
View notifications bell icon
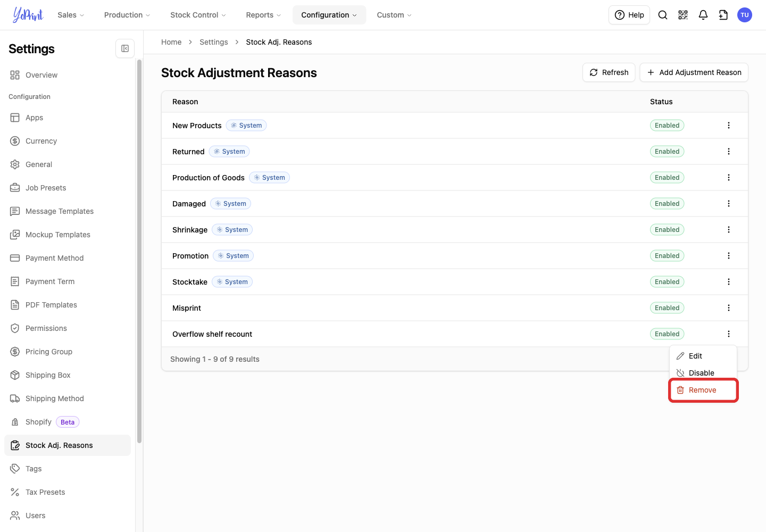click(x=703, y=15)
